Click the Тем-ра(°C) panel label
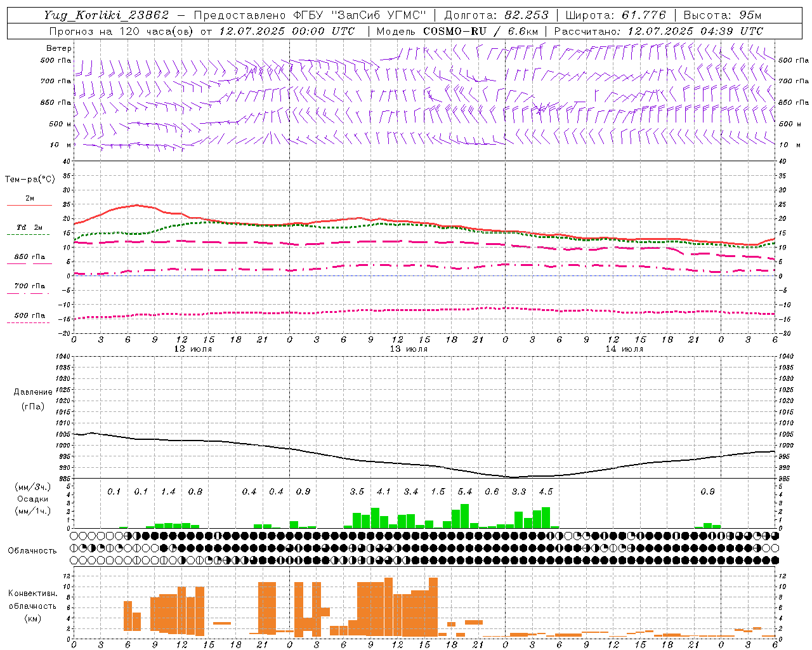This screenshot has height=650, width=812. pos(30,180)
